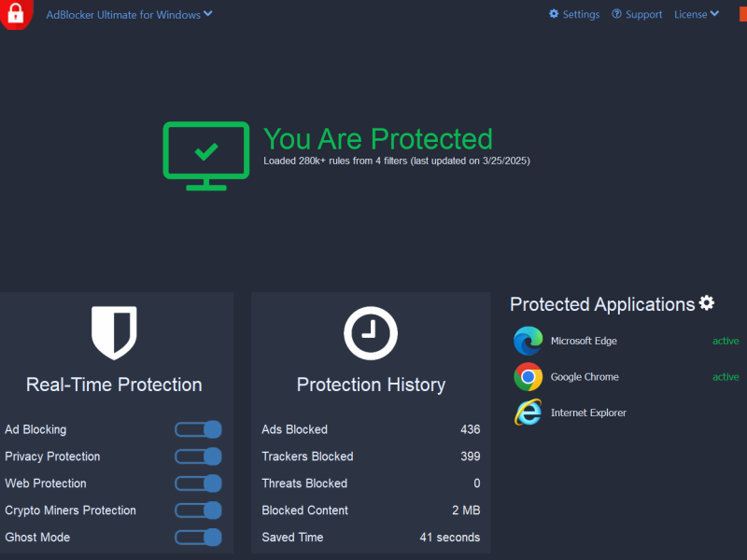Turn off the Web Protection switch
Image resolution: width=747 pixels, height=560 pixels.
198,483
